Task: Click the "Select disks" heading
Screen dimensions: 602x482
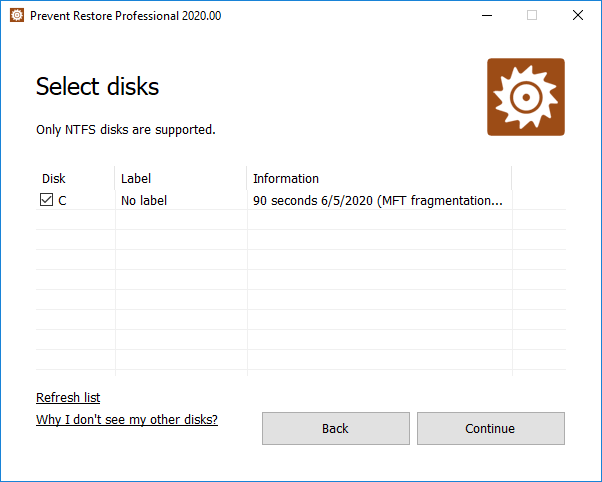Action: click(x=98, y=86)
